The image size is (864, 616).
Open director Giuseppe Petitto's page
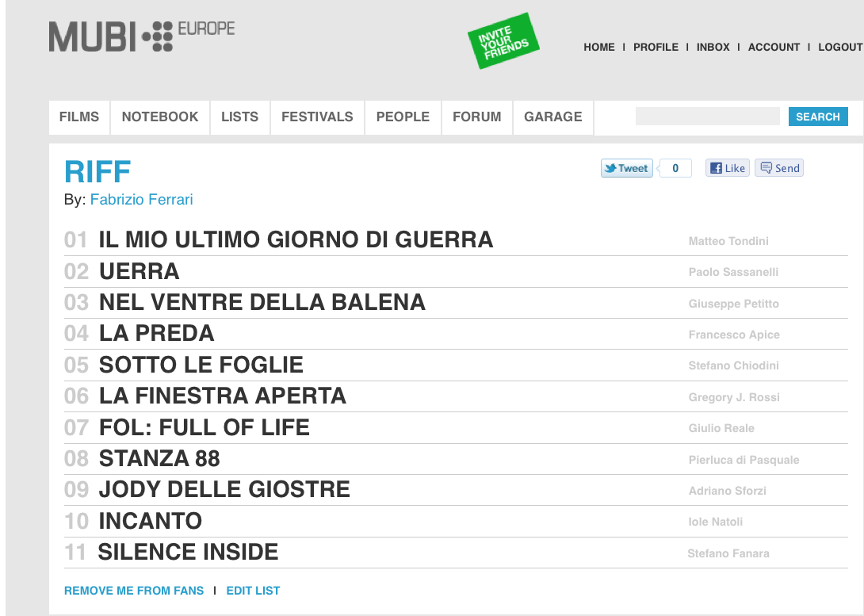pos(733,304)
